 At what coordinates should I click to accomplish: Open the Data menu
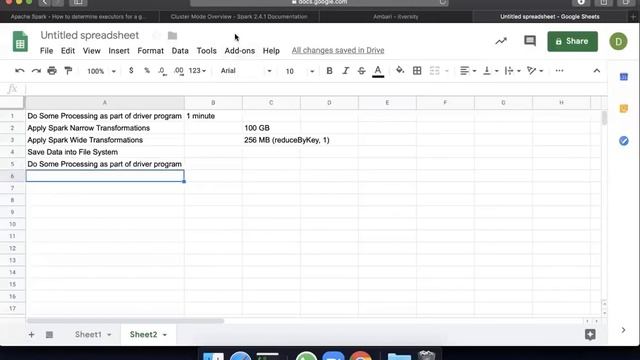[x=180, y=51]
